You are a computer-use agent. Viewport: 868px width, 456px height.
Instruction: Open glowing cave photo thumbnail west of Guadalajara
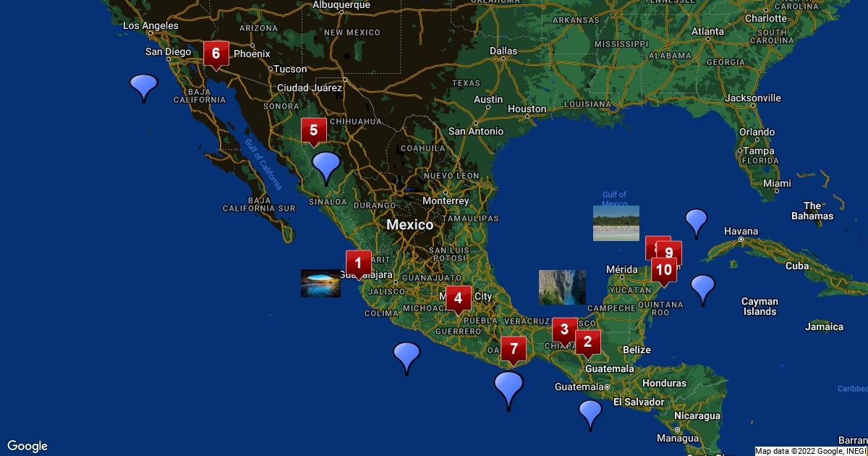coord(320,283)
